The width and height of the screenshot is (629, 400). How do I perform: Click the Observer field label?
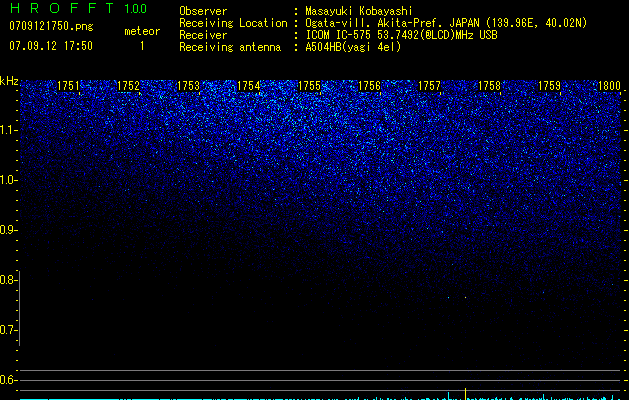203,11
